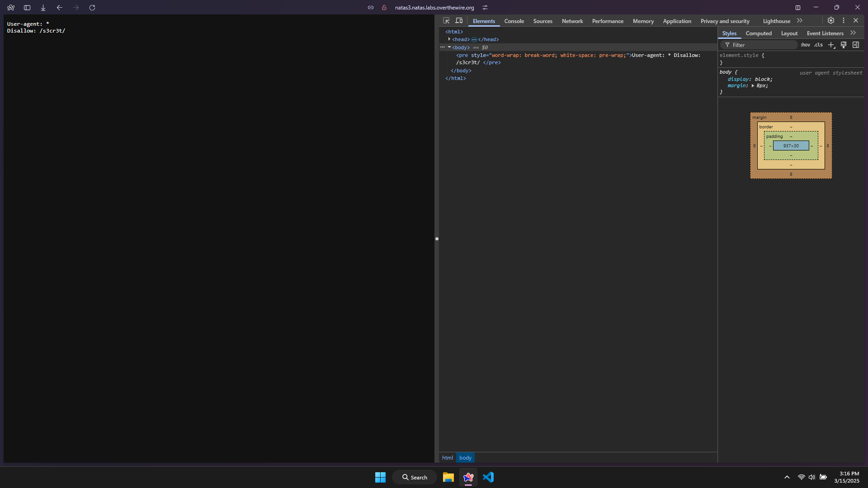Select the html opening tag
This screenshot has height=488, width=868.
454,32
